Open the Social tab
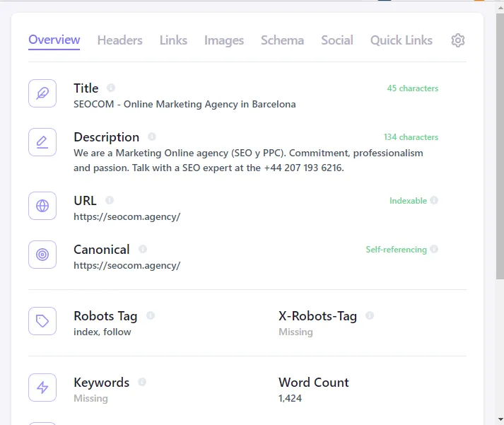 [337, 40]
